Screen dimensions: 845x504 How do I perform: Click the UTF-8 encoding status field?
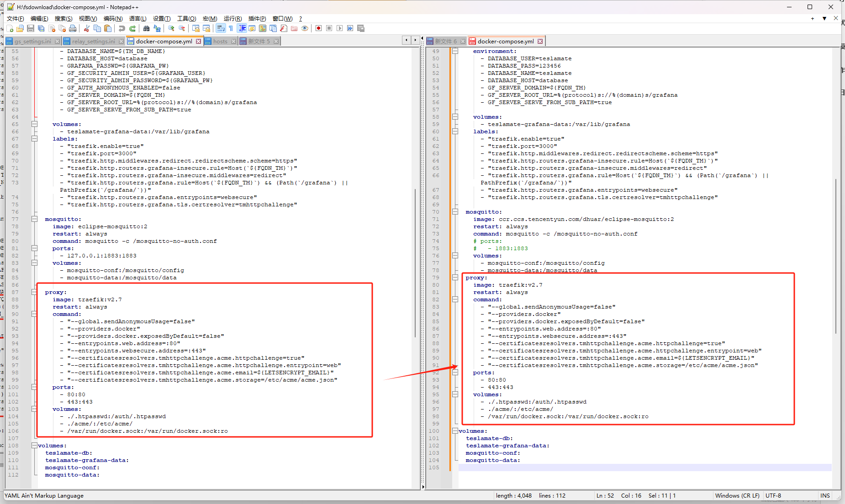coord(773,495)
